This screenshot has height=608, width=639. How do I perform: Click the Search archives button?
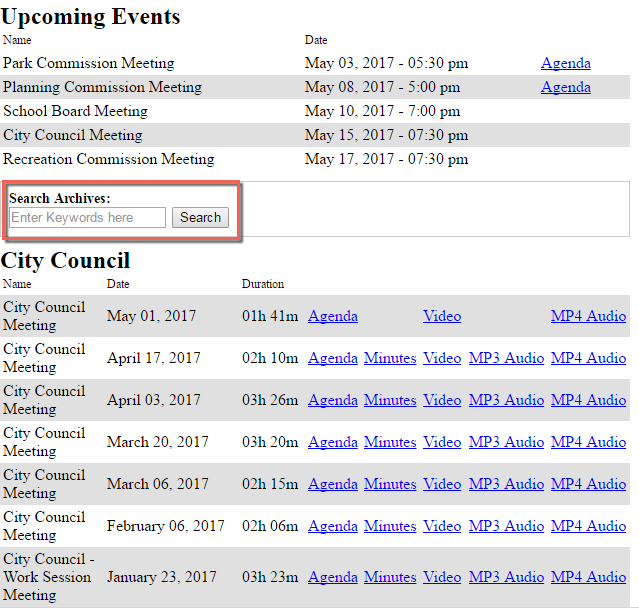pyautogui.click(x=200, y=218)
